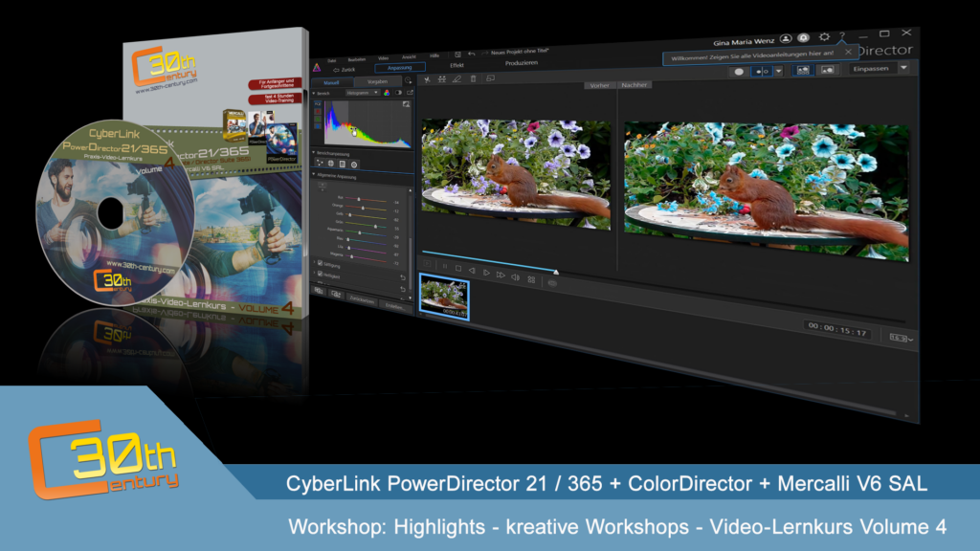Reset Sättigung with its undo arrow
Screen dimensions: 980x551
403,278
